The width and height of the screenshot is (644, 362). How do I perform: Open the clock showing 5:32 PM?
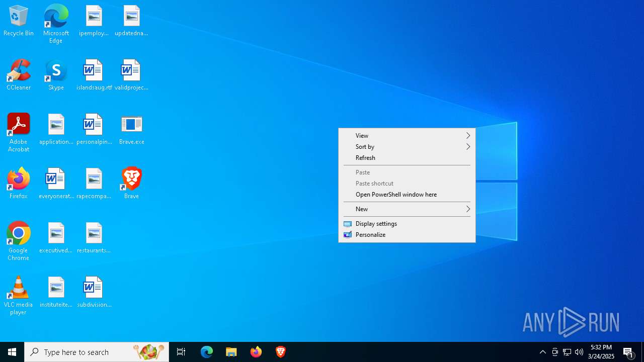pos(601,352)
